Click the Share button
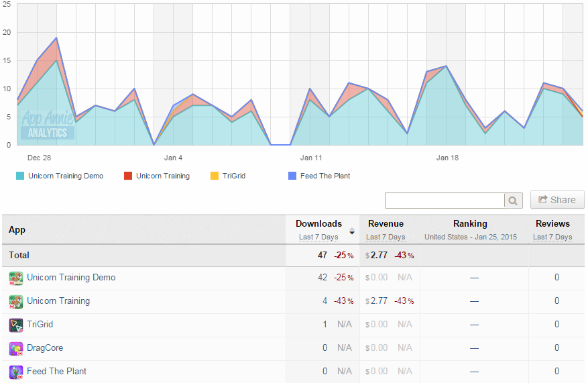Image resolution: width=588 pixels, height=383 pixels. pyautogui.click(x=557, y=200)
